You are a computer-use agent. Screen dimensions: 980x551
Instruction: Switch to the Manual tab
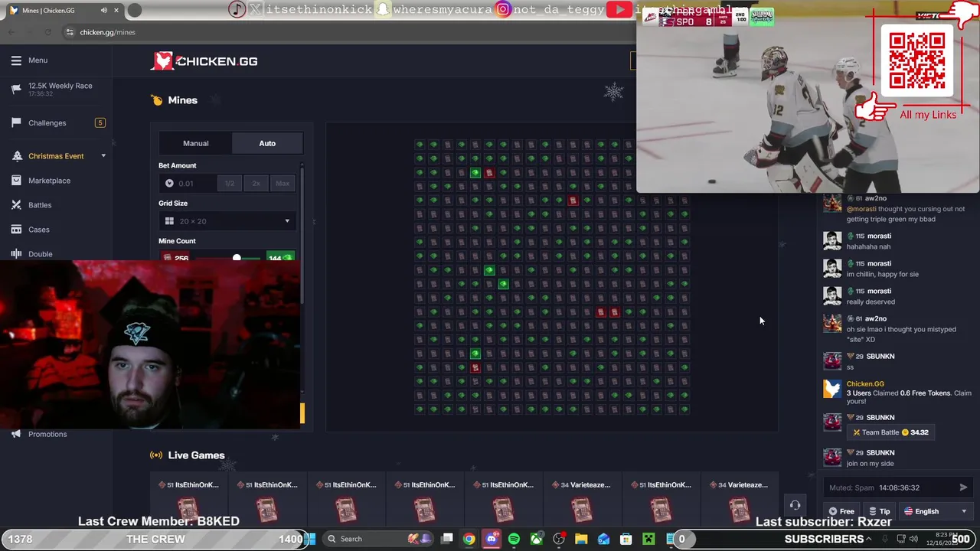point(195,143)
